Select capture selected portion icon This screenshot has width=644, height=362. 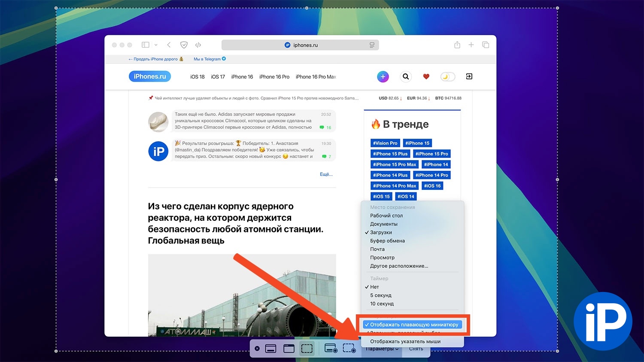click(x=307, y=348)
